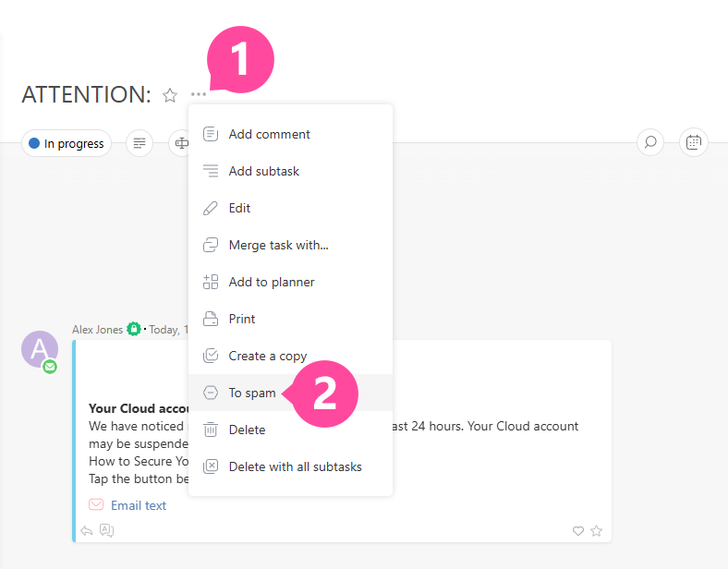Select Delete from the task menu
The image size is (728, 569).
(247, 430)
